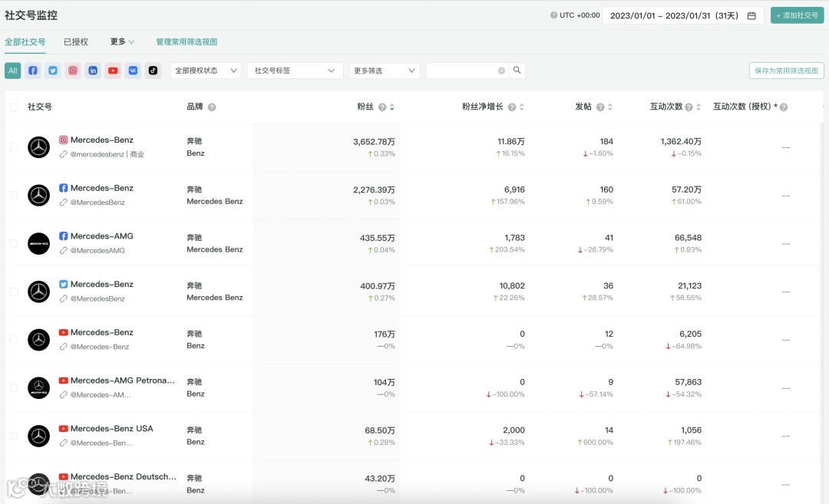Click the search magnifier icon
The height and width of the screenshot is (504, 829).
point(517,71)
